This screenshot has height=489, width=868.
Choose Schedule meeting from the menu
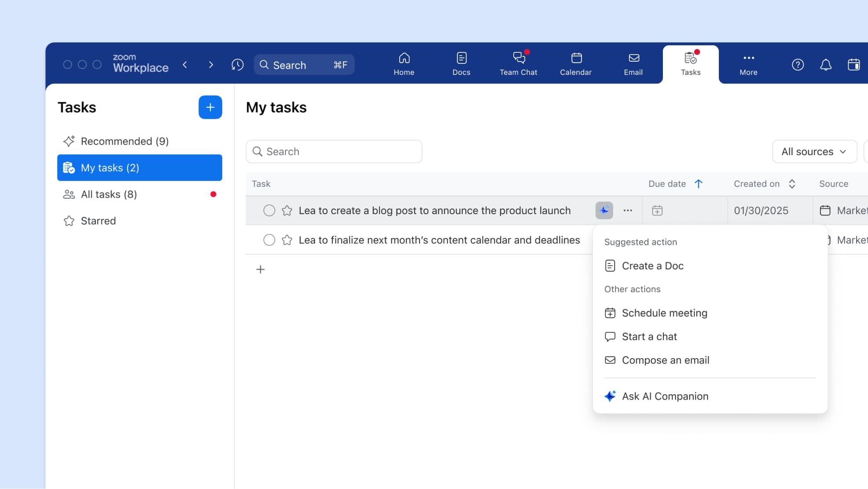pyautogui.click(x=664, y=313)
